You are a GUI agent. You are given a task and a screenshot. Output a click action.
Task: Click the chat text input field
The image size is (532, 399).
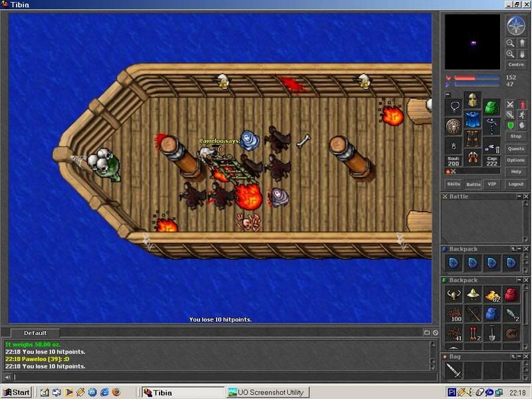coord(224,376)
